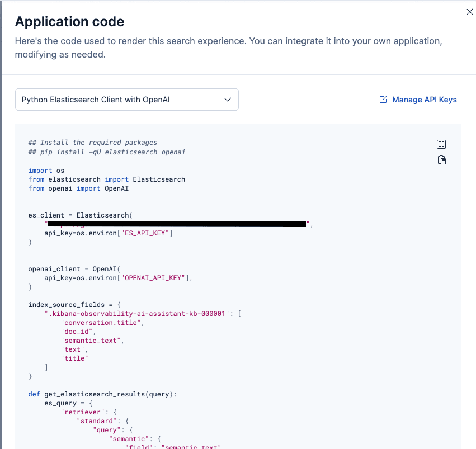The height and width of the screenshot is (449, 476).
Task: Click the external-link icon beside Manage API Keys
Action: (383, 99)
